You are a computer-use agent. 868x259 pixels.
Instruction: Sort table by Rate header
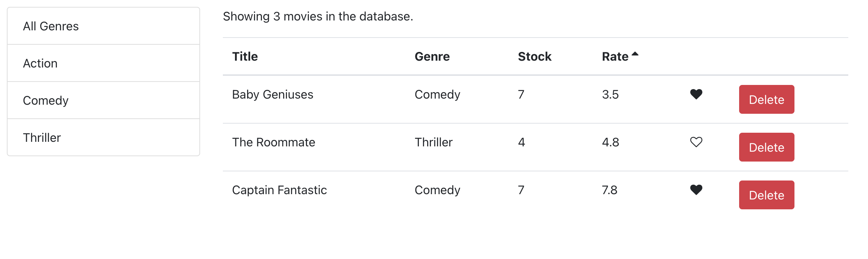pyautogui.click(x=615, y=57)
